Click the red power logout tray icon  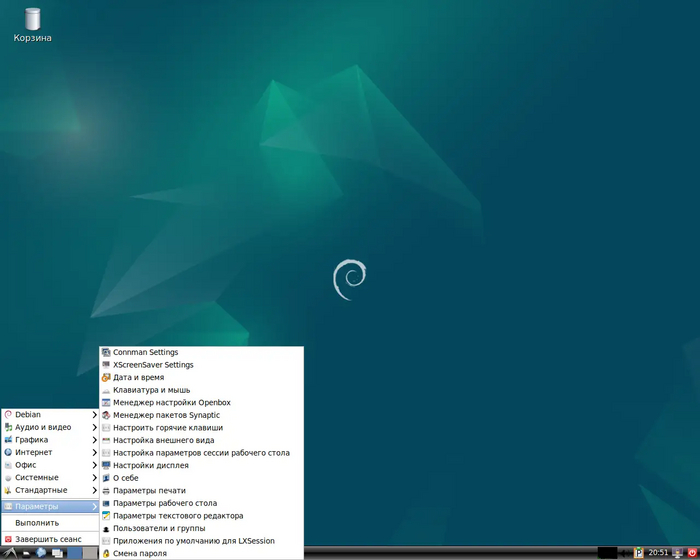point(692,553)
